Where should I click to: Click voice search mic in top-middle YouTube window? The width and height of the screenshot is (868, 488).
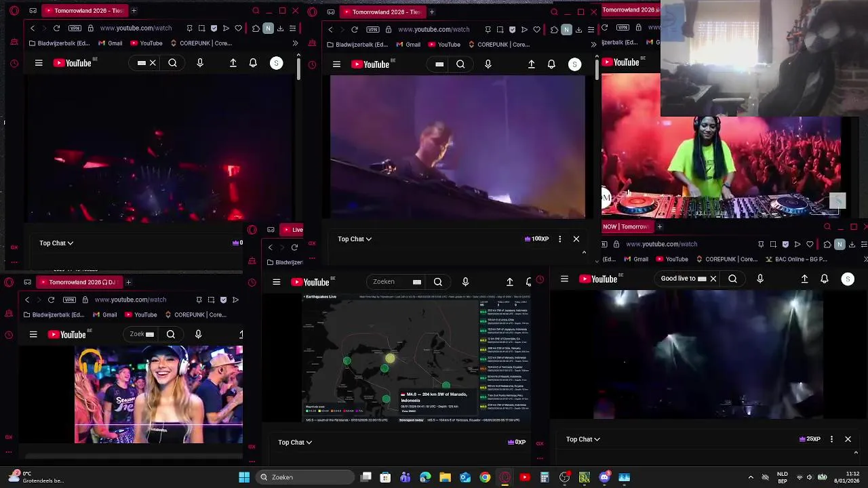pos(488,64)
